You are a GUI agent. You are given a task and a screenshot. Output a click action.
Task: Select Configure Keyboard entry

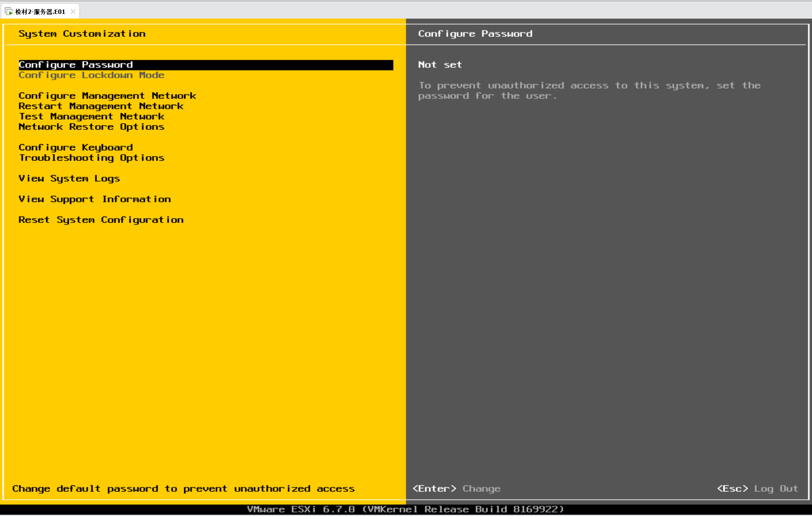[76, 147]
